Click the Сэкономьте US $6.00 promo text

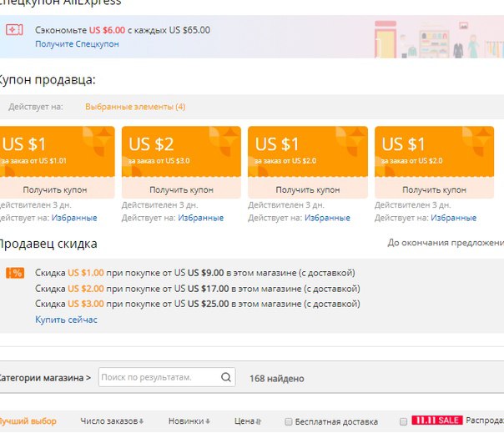click(123, 30)
